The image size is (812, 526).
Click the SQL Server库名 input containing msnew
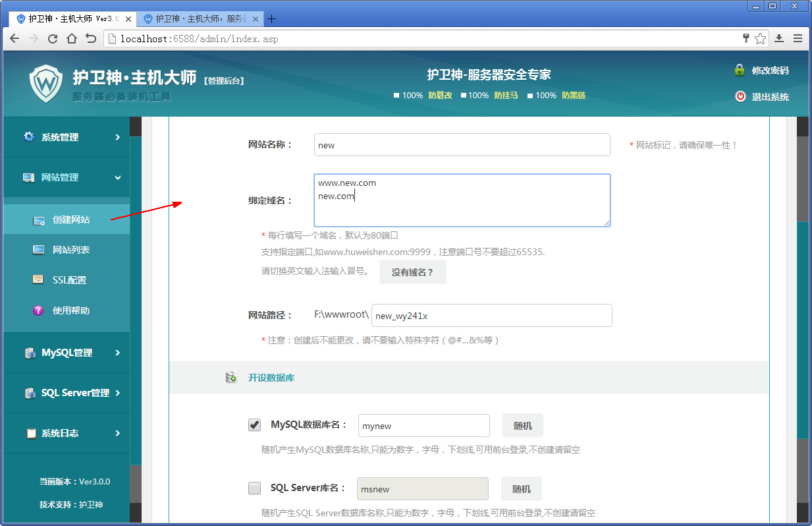point(423,489)
